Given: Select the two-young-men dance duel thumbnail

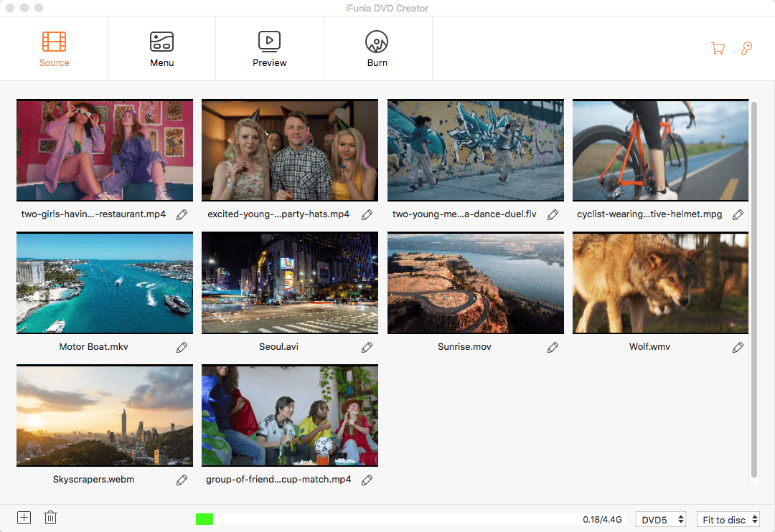Looking at the screenshot, I should click(475, 151).
